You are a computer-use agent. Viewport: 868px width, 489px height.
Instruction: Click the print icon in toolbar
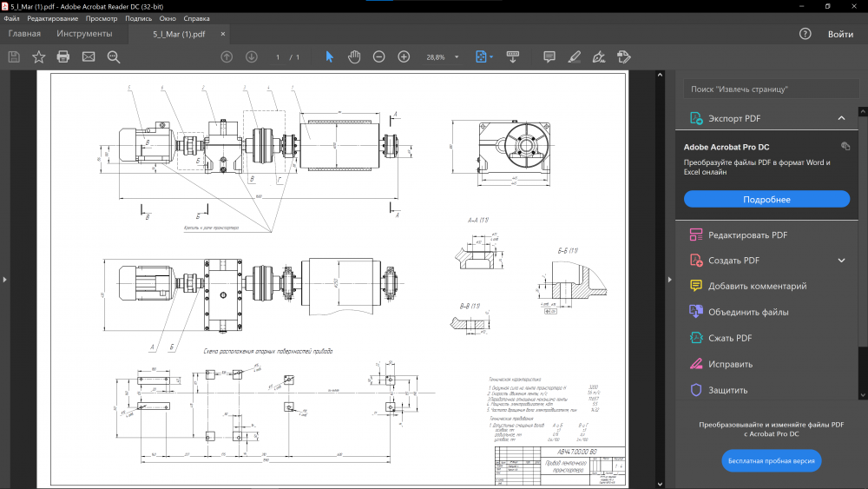63,56
